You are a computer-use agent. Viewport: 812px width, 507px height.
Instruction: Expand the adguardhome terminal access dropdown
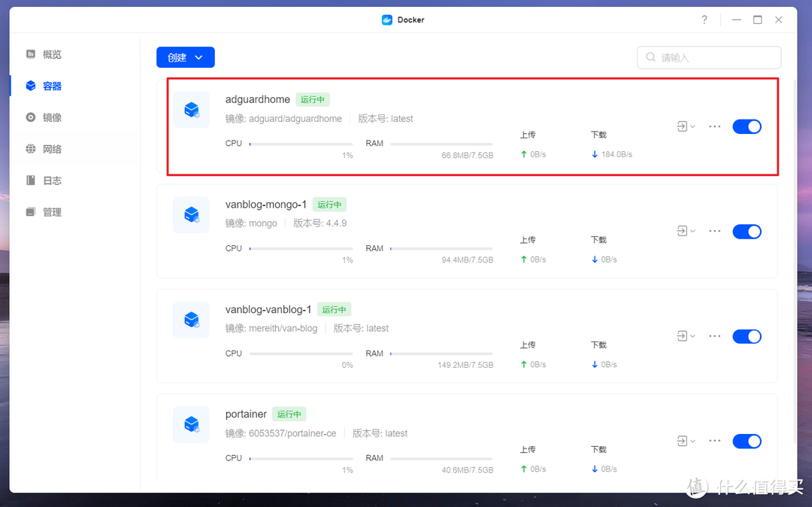[685, 126]
